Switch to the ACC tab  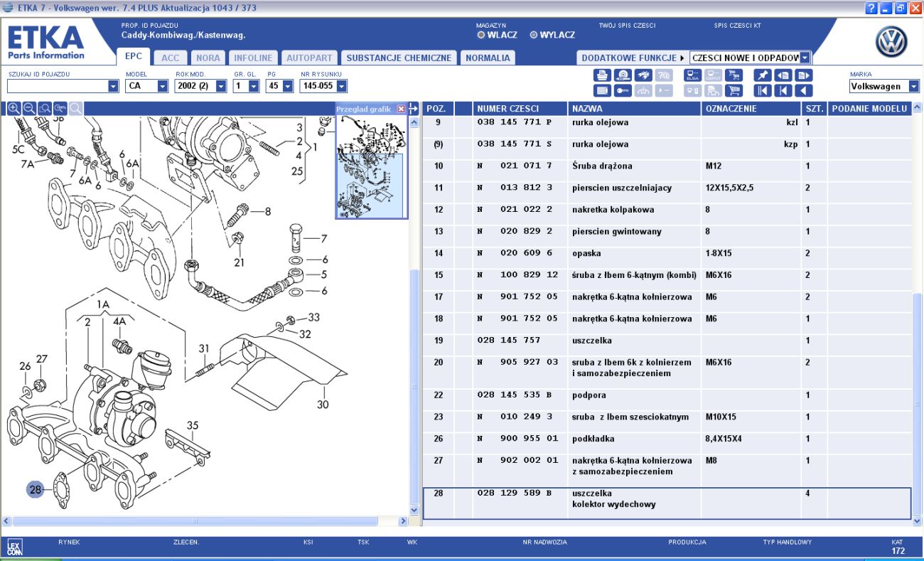pos(170,58)
